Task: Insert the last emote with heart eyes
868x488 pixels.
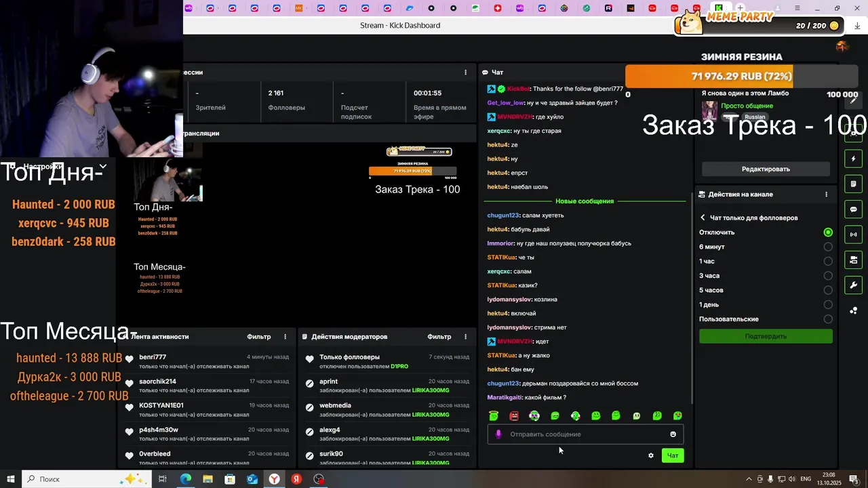Action: 677,415
